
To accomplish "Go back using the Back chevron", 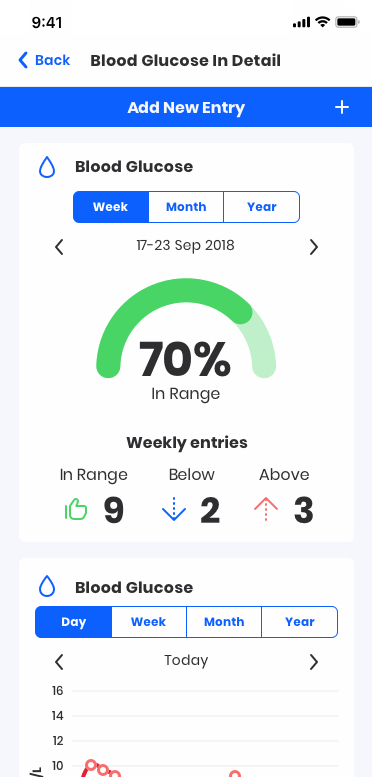I will pyautogui.click(x=23, y=60).
